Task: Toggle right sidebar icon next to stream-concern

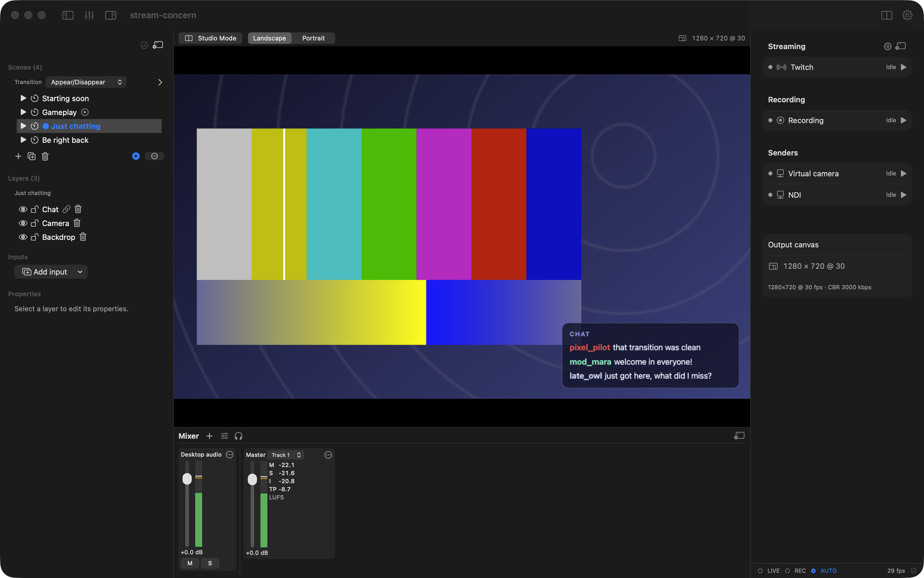Action: [111, 15]
